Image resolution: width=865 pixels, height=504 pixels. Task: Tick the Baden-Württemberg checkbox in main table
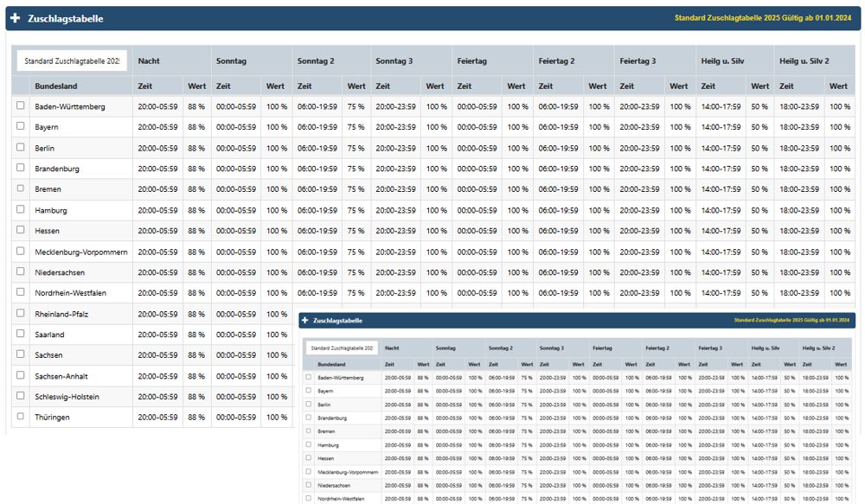pos(21,105)
